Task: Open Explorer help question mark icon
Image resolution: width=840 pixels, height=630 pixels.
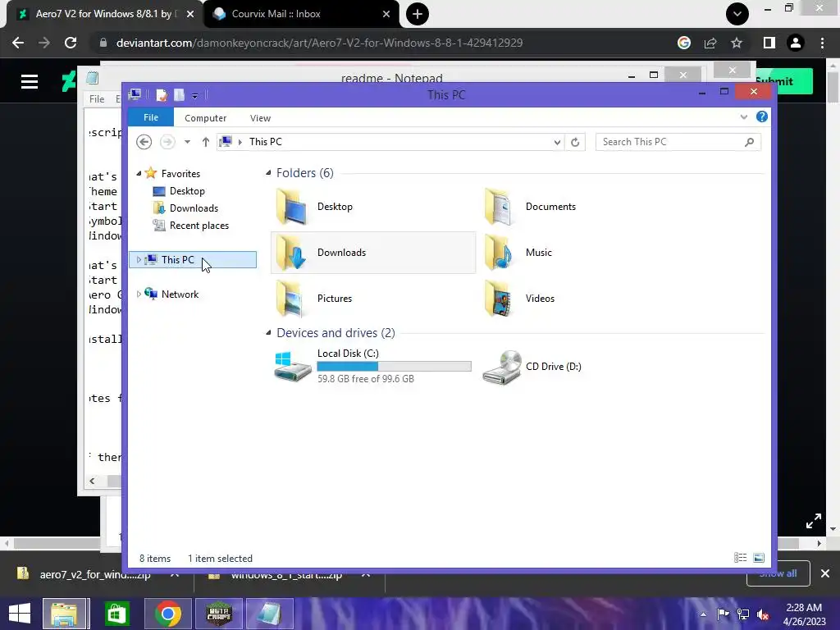Action: [762, 116]
